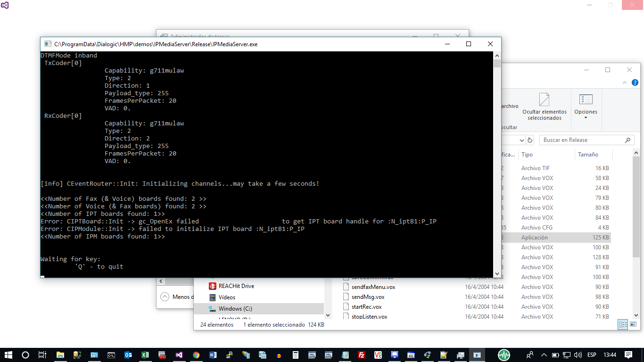This screenshot has width=644, height=362.
Task: Switch to Visual Studio on the taskbar
Action: 179,355
